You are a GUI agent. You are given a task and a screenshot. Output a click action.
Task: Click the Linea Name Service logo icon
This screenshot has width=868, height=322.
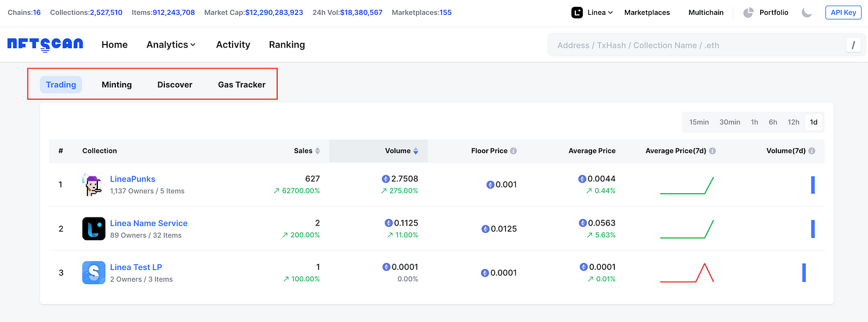(x=94, y=228)
